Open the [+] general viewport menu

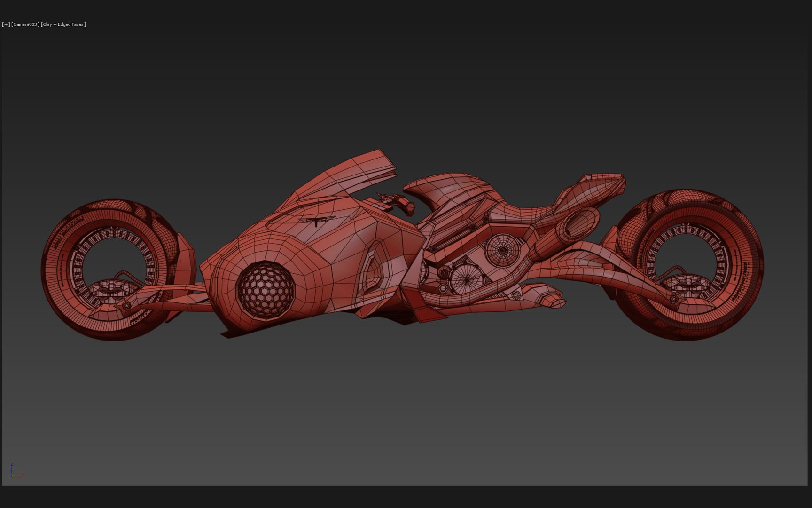(6, 24)
